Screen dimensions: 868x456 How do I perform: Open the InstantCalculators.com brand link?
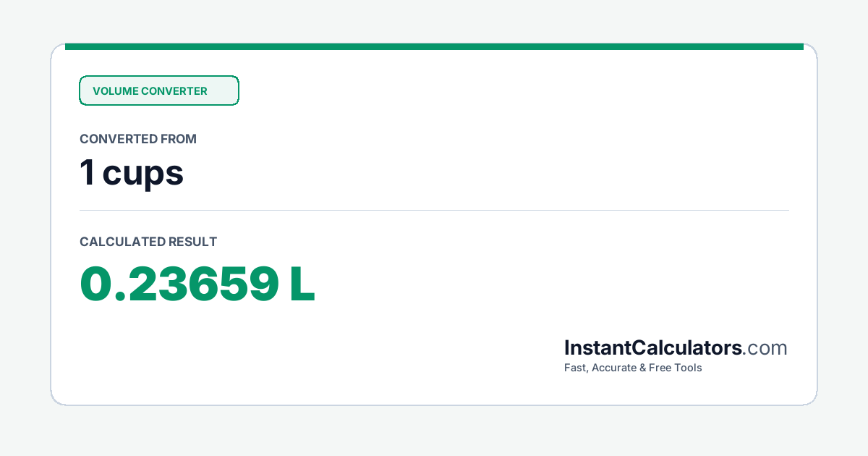(x=676, y=348)
